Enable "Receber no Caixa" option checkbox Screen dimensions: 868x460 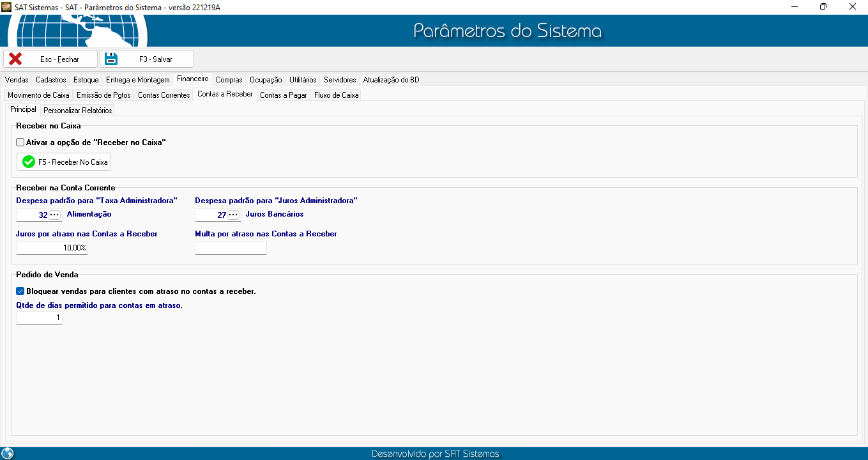tap(20, 142)
